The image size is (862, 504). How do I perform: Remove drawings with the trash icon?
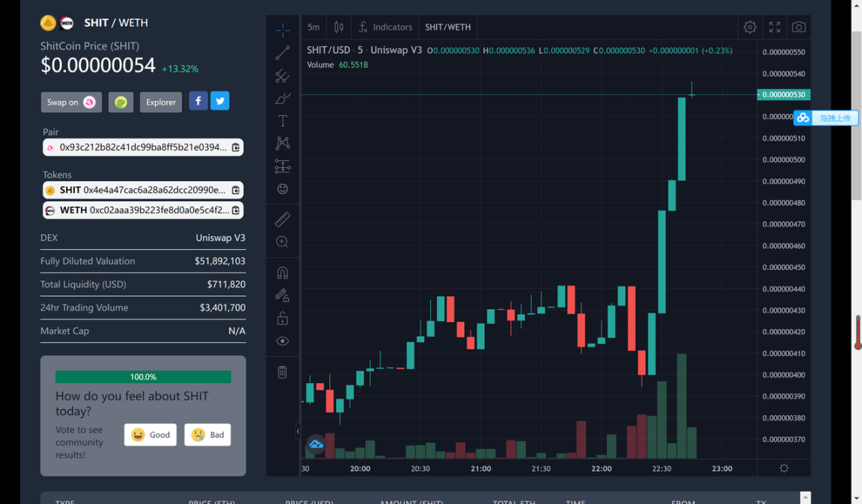click(283, 372)
